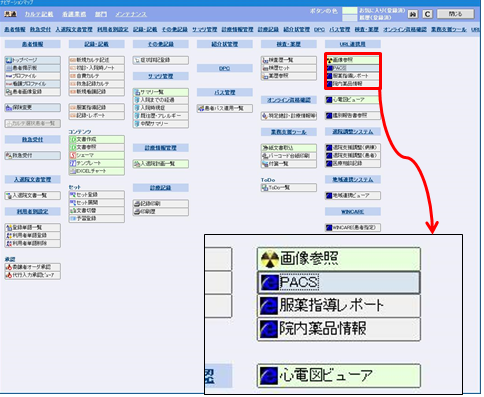The image size is (484, 397).
Task: Open WINCARE(患者指定) link button
Action: click(353, 228)
